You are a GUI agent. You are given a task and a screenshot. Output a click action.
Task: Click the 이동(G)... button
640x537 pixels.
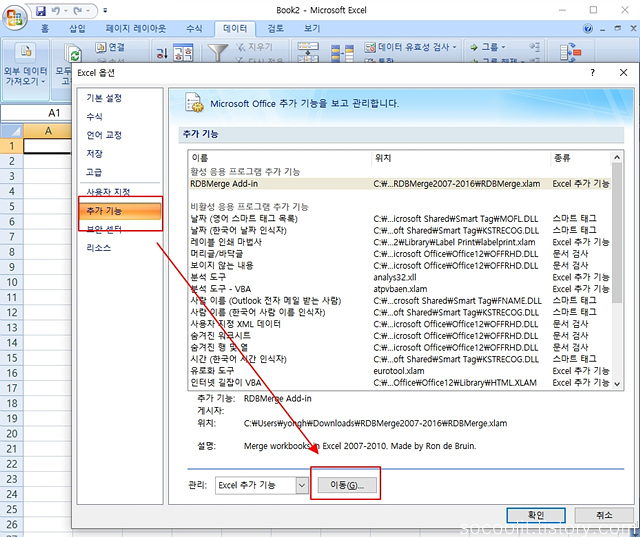pyautogui.click(x=347, y=485)
